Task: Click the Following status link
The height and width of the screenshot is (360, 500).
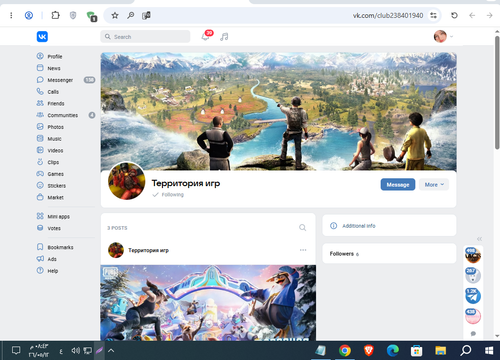Action: coord(168,195)
